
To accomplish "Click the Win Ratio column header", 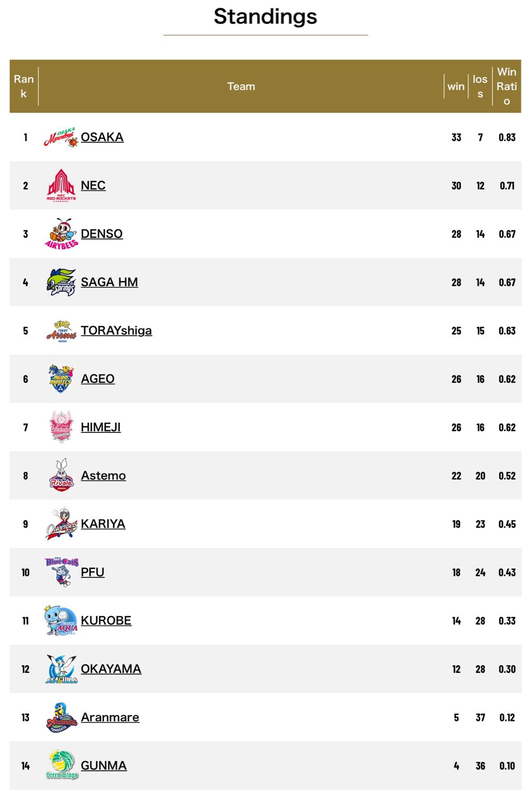I will pos(507,86).
